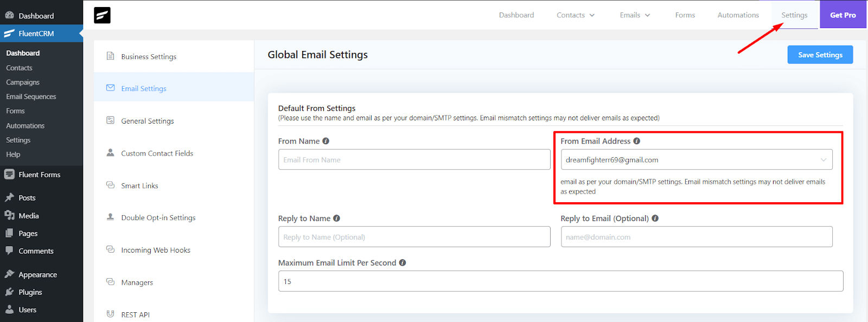This screenshot has height=322, width=868.
Task: Click the Media icon in WordPress sidebar
Action: (9, 216)
